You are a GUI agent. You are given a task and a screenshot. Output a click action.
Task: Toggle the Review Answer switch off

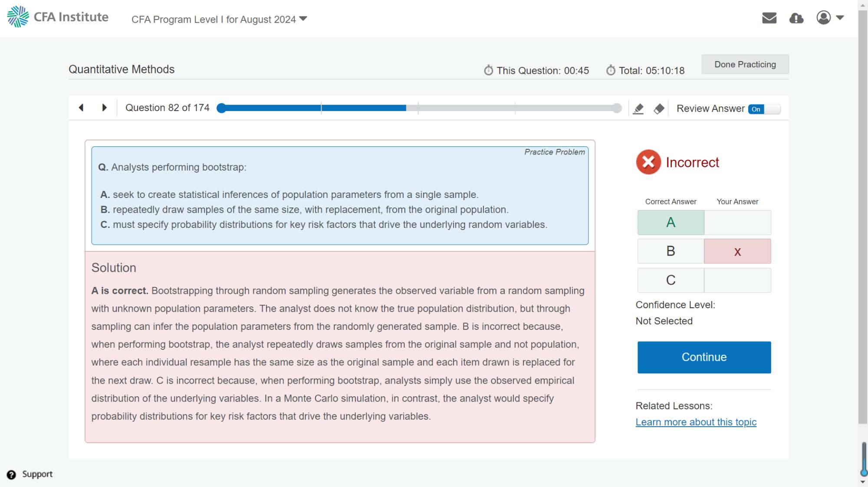[x=764, y=109]
